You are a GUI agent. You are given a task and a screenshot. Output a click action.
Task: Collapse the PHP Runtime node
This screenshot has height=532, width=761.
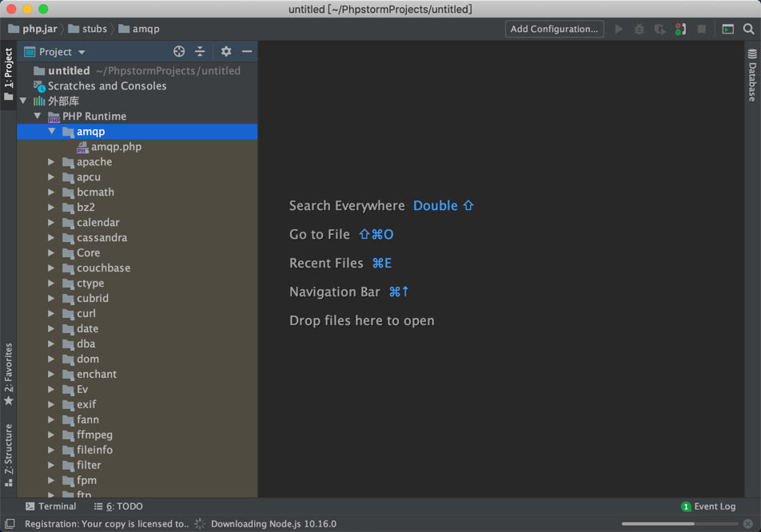tap(37, 116)
